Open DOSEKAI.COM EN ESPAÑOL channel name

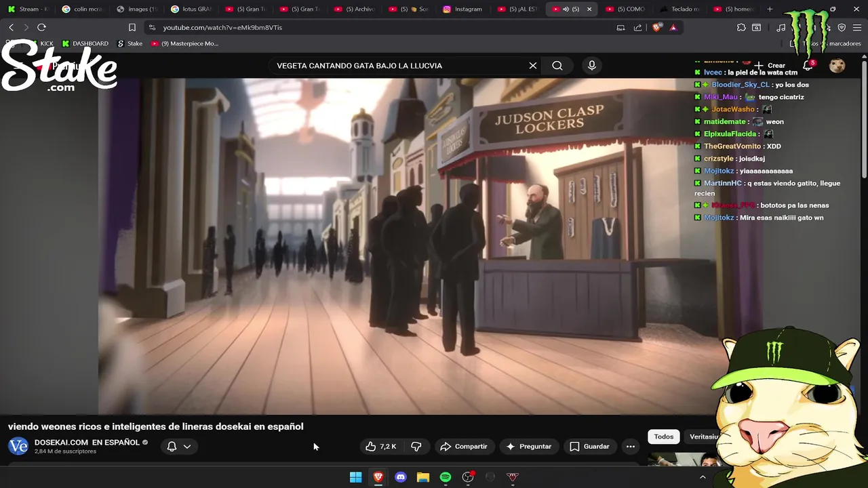click(x=87, y=442)
